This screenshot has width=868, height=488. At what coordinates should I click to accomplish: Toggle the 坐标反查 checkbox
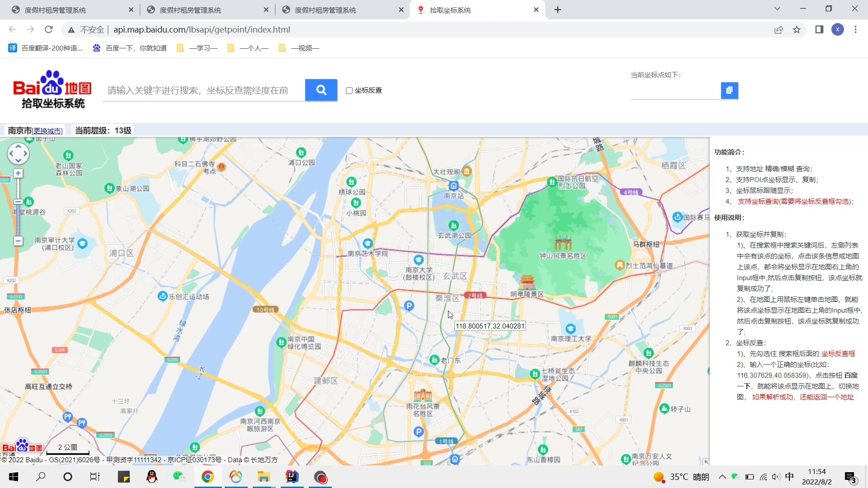coord(349,90)
